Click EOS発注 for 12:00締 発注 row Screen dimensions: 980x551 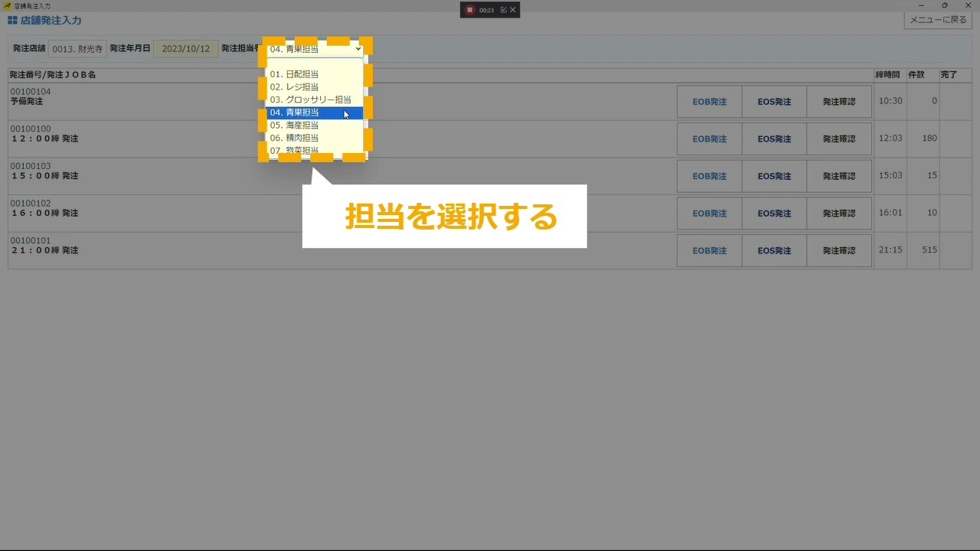pos(774,139)
